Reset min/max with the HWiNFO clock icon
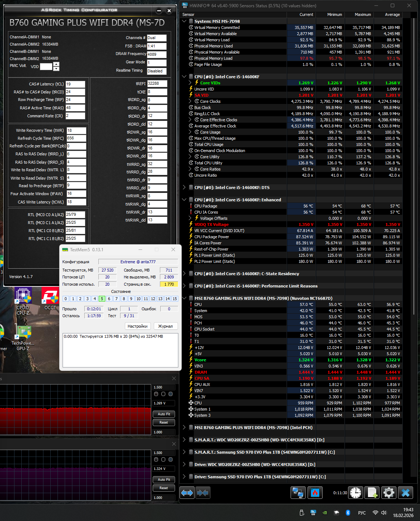The image size is (420, 521). point(356,493)
